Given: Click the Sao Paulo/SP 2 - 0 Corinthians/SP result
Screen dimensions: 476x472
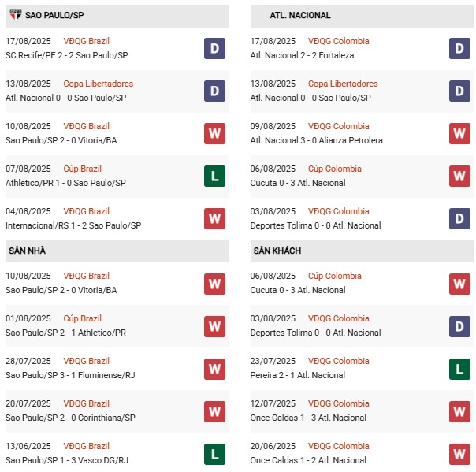Looking at the screenshot, I should (x=70, y=418).
